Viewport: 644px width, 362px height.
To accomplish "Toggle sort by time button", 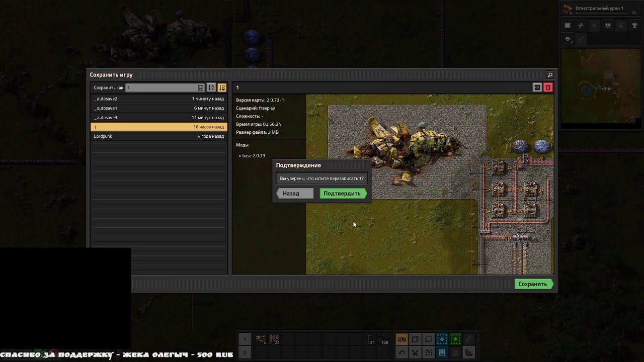I will (x=222, y=87).
